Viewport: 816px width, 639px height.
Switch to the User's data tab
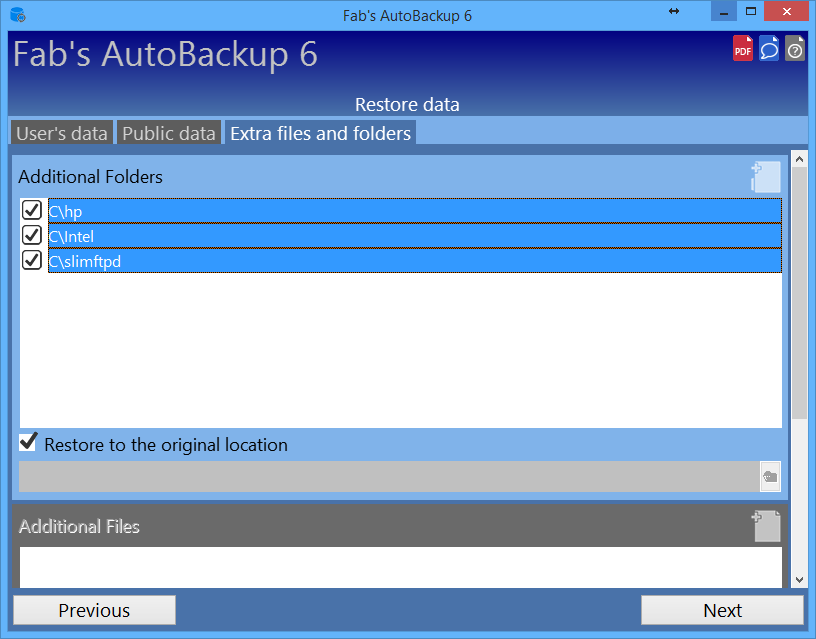pos(62,133)
